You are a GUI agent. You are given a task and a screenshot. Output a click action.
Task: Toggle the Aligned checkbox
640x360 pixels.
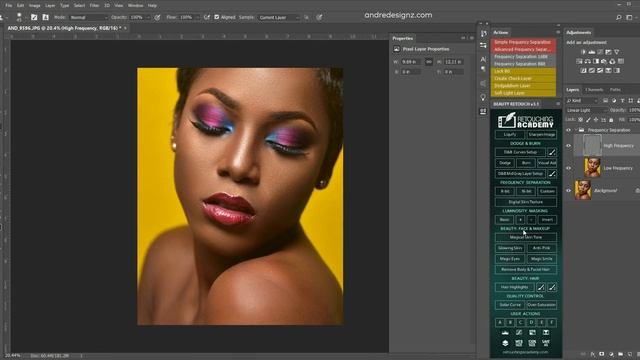217,17
